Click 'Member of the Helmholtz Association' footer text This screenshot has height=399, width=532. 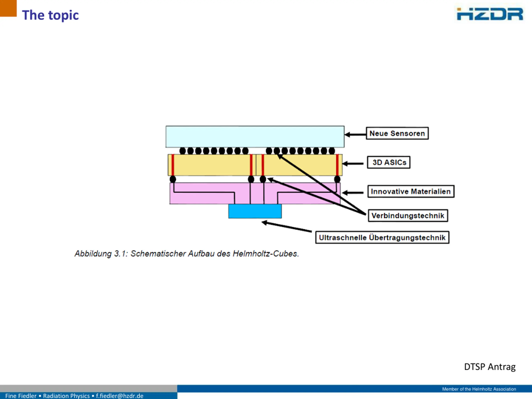coord(479,389)
